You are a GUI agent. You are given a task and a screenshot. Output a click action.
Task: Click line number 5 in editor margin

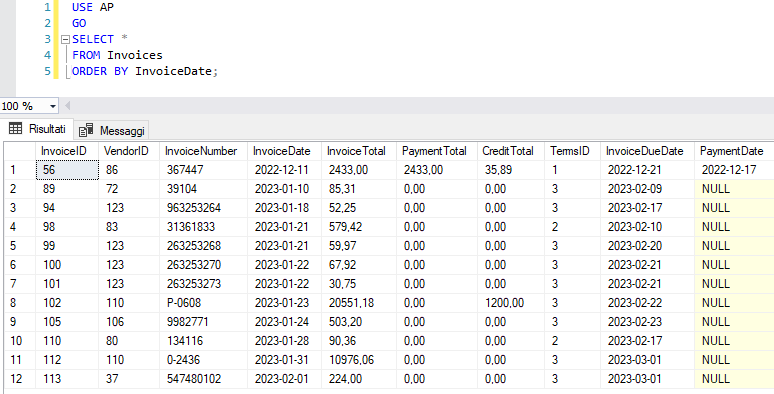47,71
